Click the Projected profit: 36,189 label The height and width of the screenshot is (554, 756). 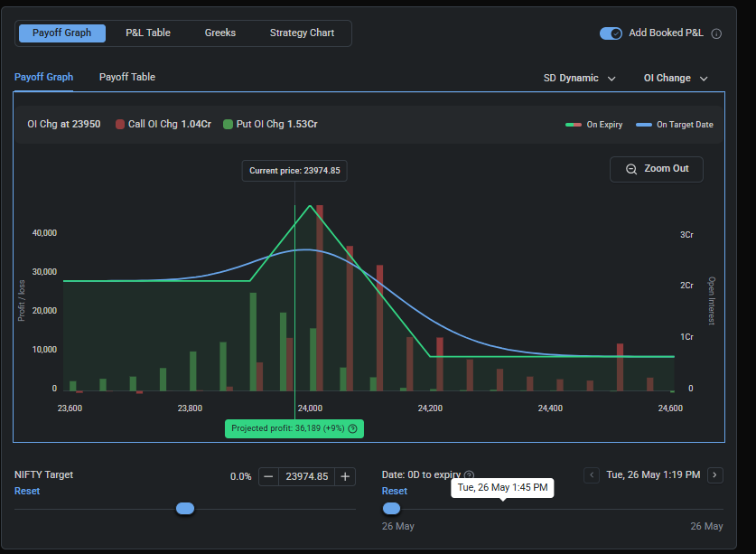click(x=294, y=428)
